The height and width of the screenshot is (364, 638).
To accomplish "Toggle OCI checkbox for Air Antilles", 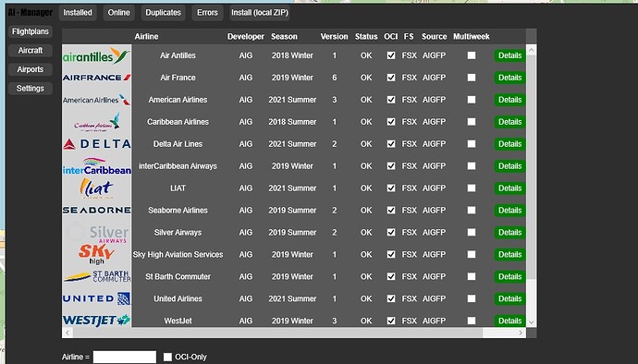I will (x=391, y=55).
